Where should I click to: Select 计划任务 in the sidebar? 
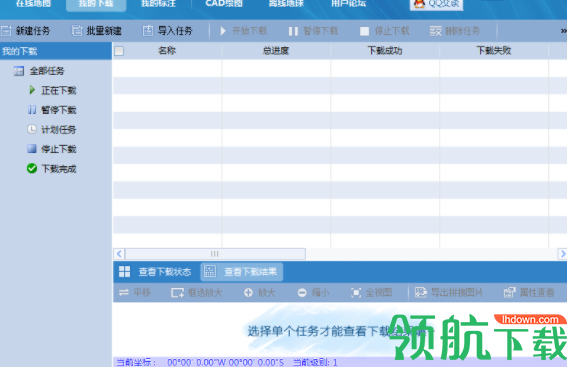59,129
